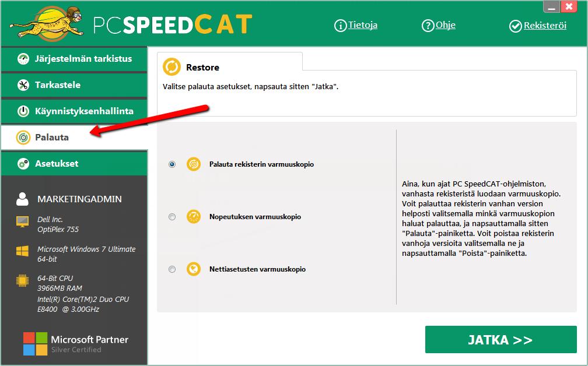Click the Rekisteröi checkmark icon
The height and width of the screenshot is (366, 588).
[x=515, y=26]
